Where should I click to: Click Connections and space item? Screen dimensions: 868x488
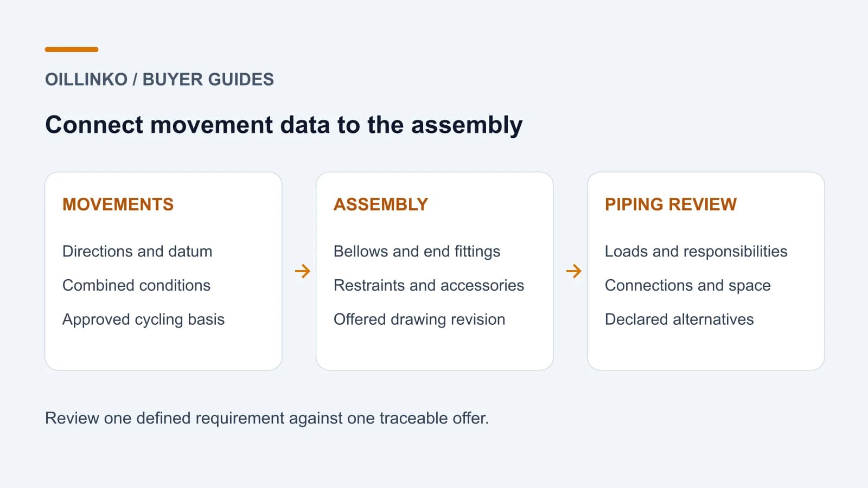(x=687, y=285)
